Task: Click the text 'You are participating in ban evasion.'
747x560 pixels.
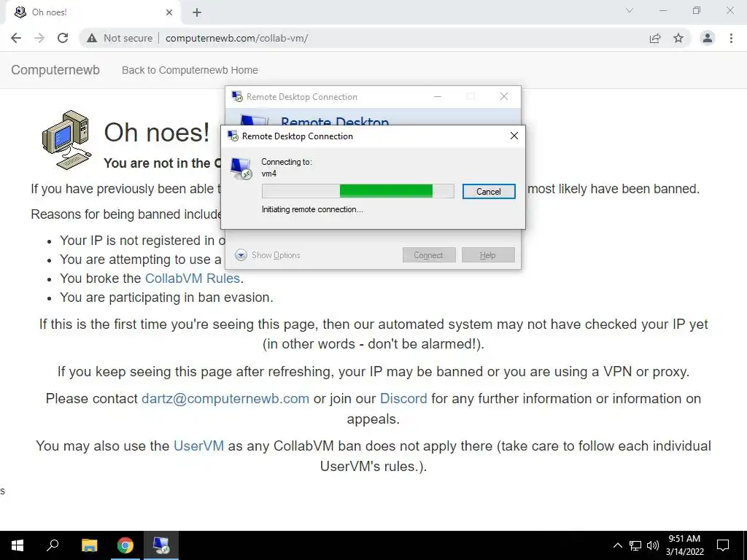Action: (166, 297)
